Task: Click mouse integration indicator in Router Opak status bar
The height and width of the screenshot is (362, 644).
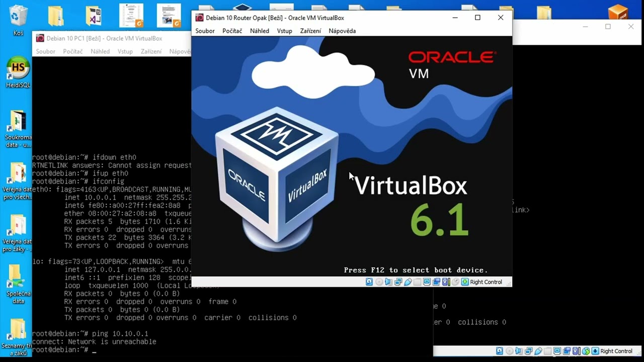Action: pyautogui.click(x=455, y=282)
